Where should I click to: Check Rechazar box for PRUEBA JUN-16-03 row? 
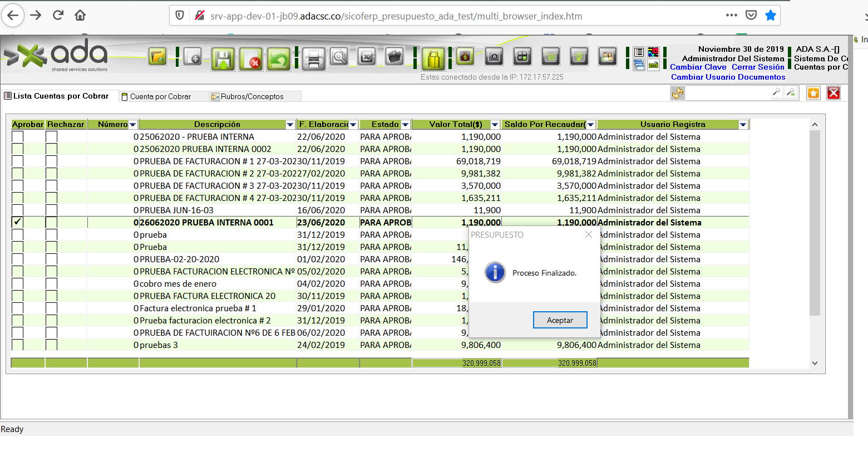(51, 210)
